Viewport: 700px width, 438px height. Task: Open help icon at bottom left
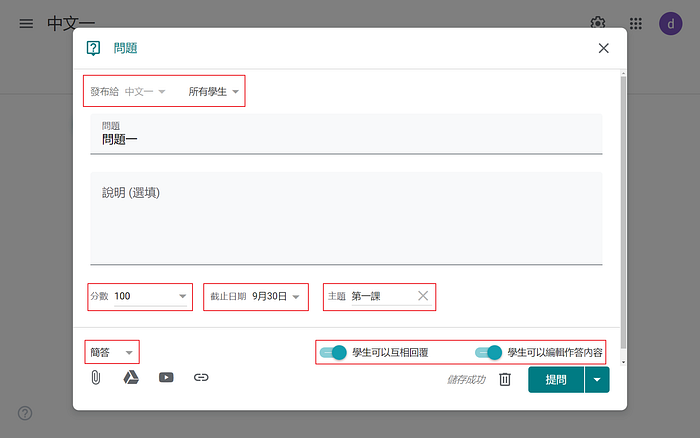(x=25, y=413)
